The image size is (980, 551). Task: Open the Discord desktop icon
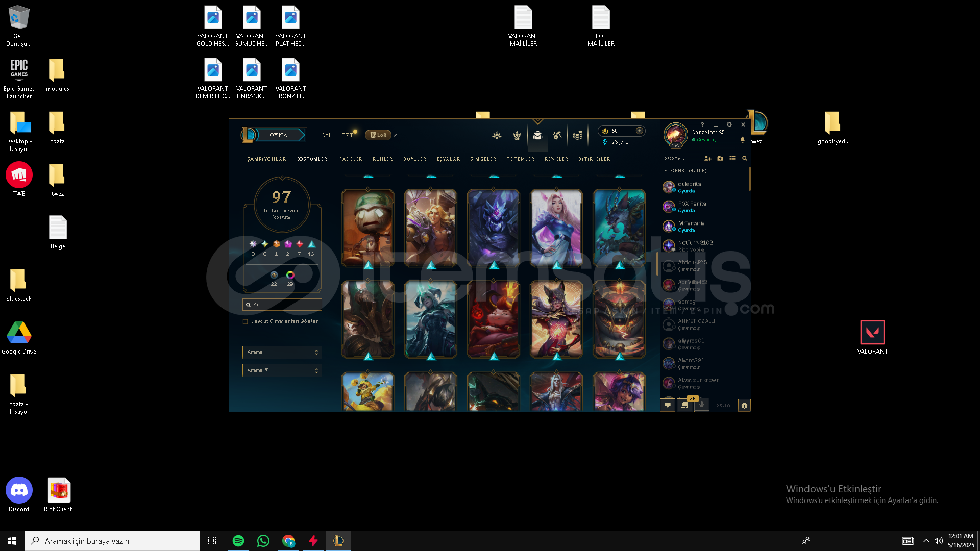[19, 495]
